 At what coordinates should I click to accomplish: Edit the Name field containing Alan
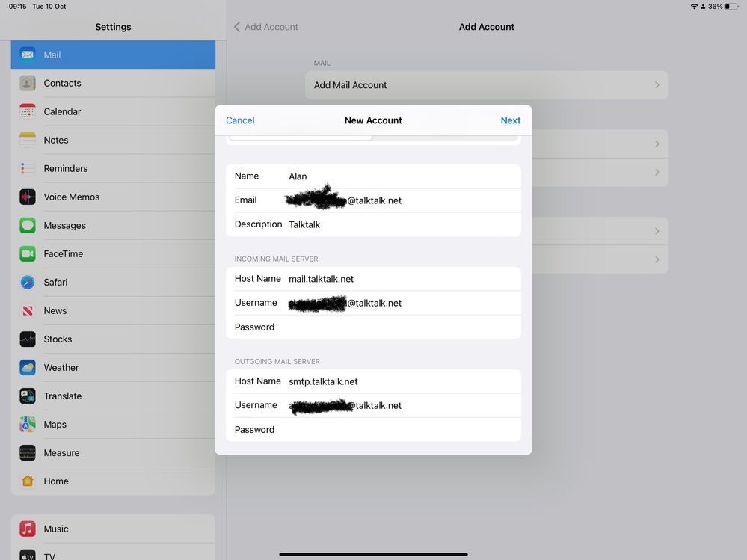[x=373, y=176]
